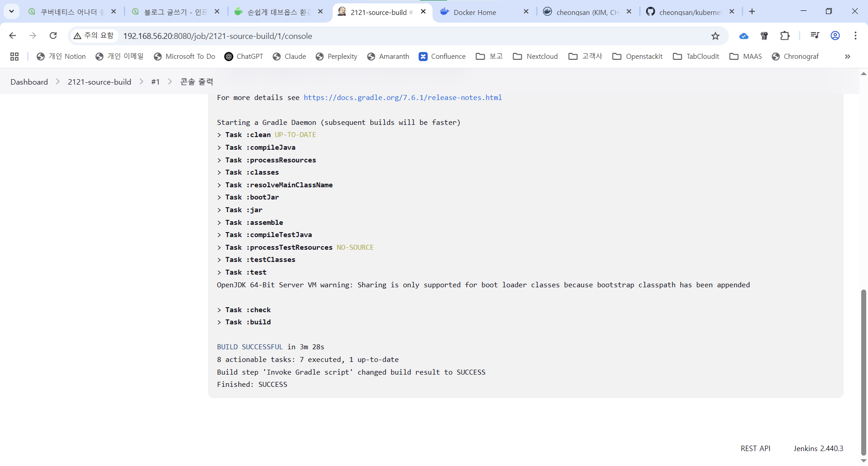Open a new browser tab with the plus button
This screenshot has width=868, height=466.
click(752, 12)
